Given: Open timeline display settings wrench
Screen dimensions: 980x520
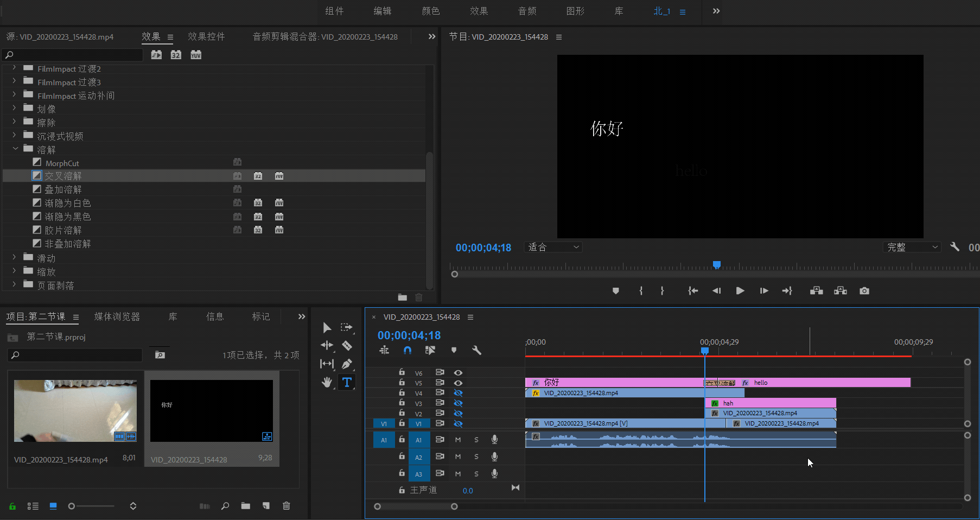Looking at the screenshot, I should coord(476,350).
